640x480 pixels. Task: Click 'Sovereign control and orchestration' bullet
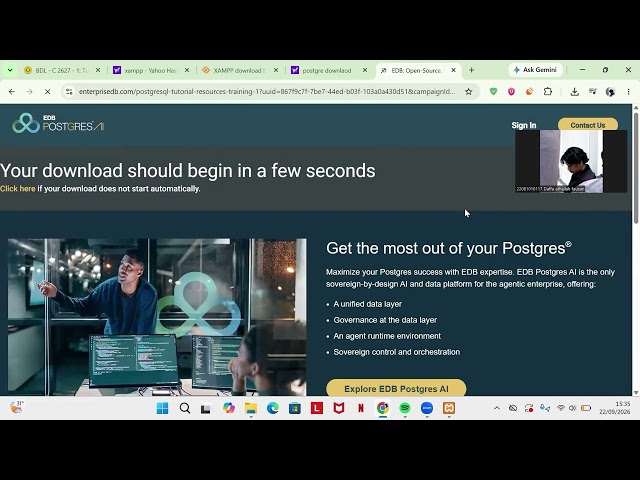point(396,352)
